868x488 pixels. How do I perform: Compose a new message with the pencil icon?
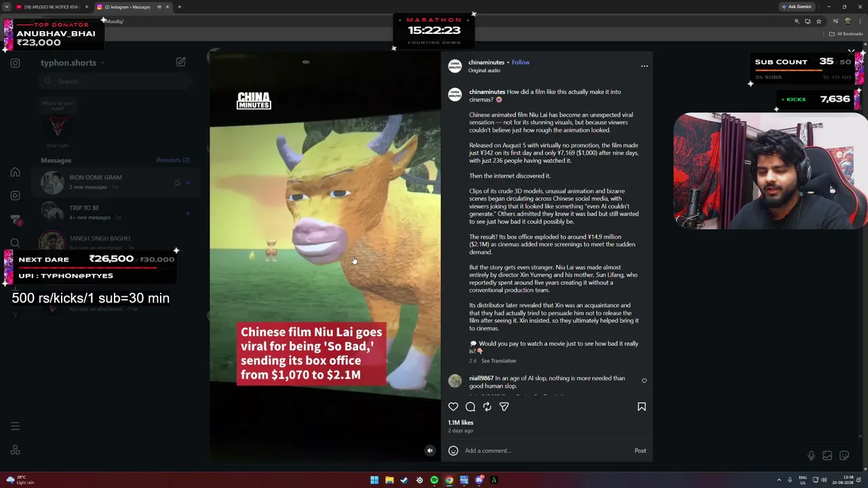180,62
